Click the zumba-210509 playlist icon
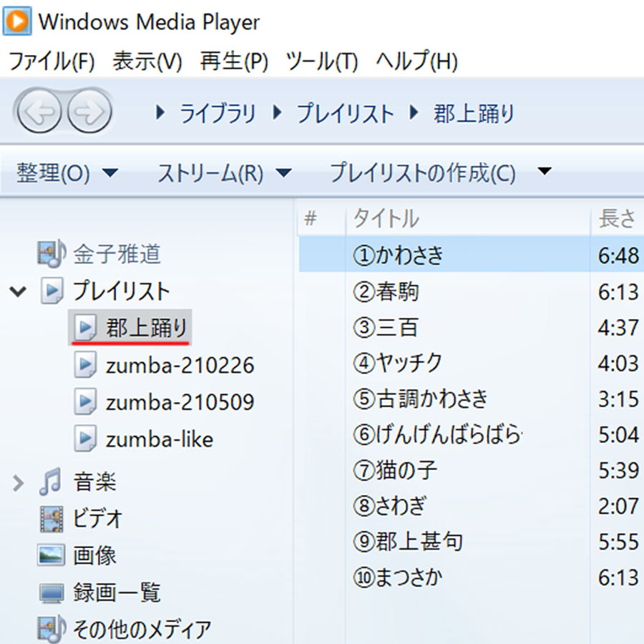This screenshot has width=644, height=644. 85,401
